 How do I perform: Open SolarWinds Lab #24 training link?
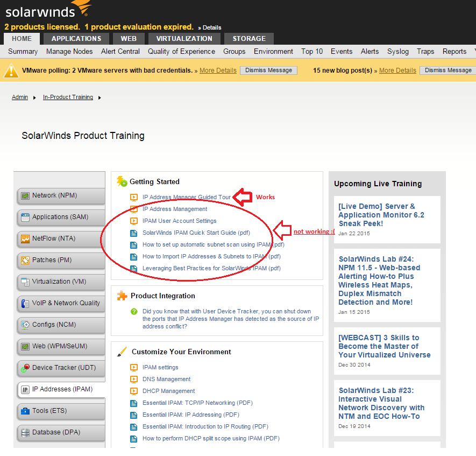click(x=380, y=280)
